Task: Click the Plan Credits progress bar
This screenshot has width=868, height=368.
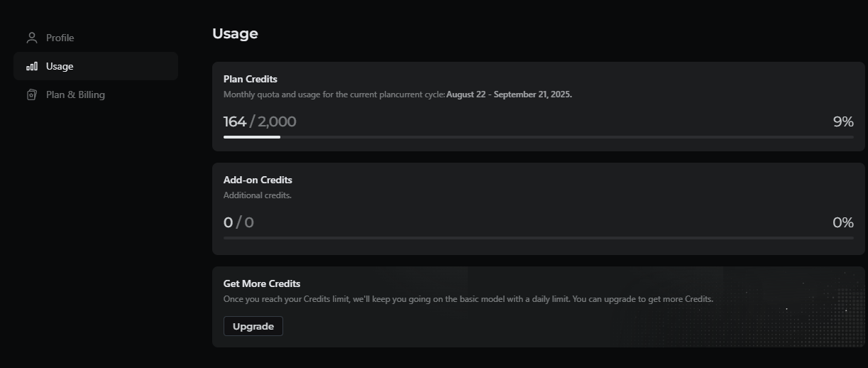Action: point(538,137)
